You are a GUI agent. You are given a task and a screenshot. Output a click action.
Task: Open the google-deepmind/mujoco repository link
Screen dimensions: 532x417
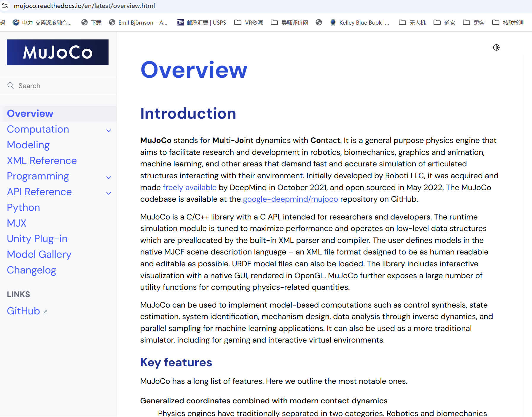pos(290,199)
